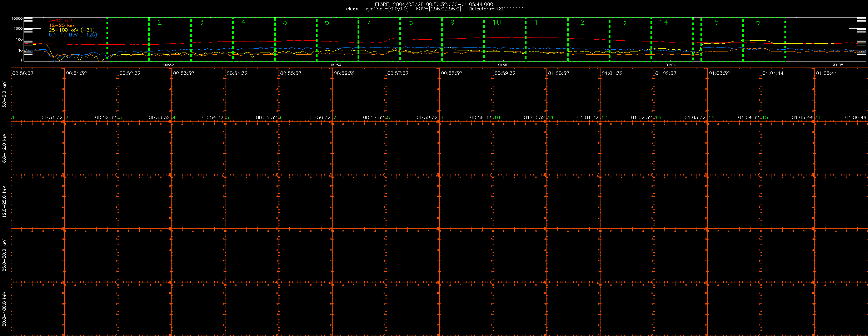The image size is (868, 336).
Task: Click the red '3-12 keV' legend entry
Action: 60,21
